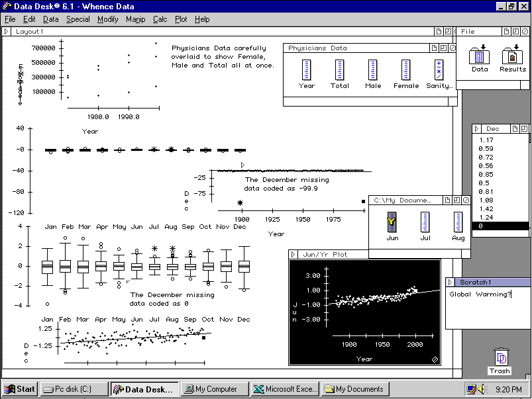Select the Male variable icon
The image size is (532, 399).
373,70
